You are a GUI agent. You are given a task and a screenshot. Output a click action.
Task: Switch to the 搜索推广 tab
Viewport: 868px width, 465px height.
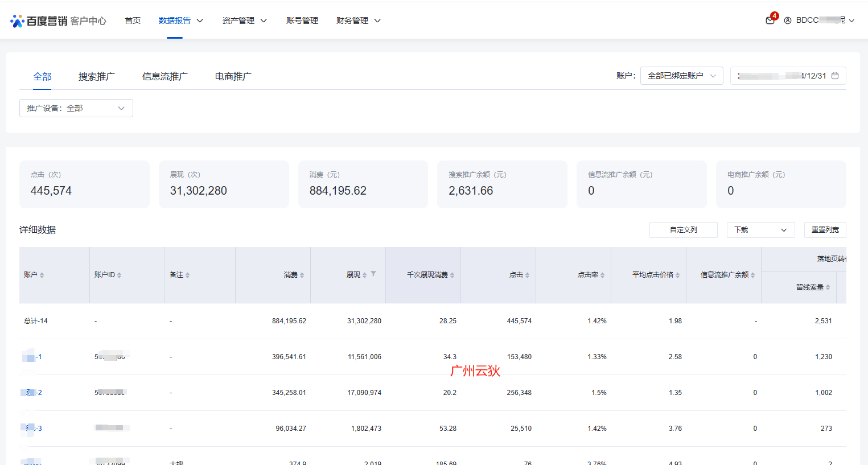(97, 76)
